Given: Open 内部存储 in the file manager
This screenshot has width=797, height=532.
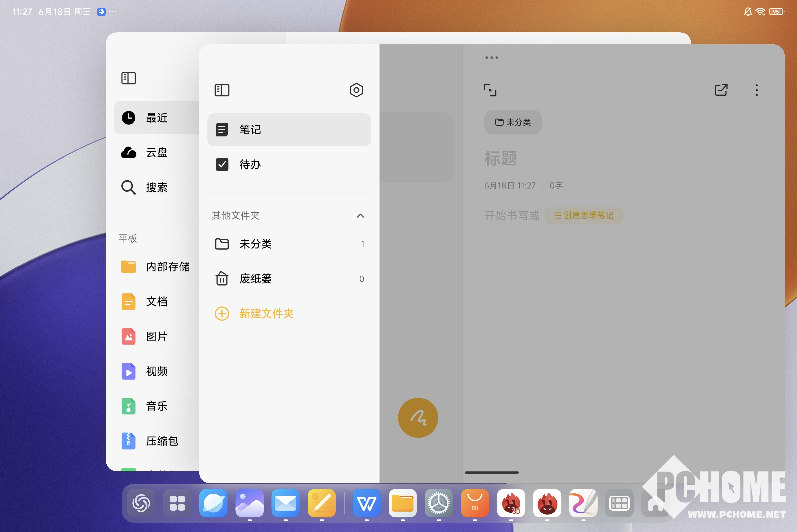Looking at the screenshot, I should pos(157,267).
